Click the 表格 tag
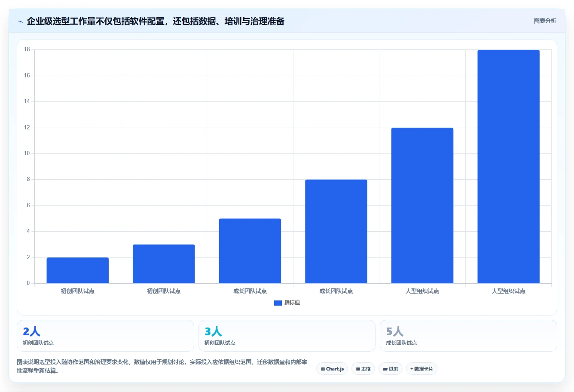The image size is (574, 392). point(363,369)
